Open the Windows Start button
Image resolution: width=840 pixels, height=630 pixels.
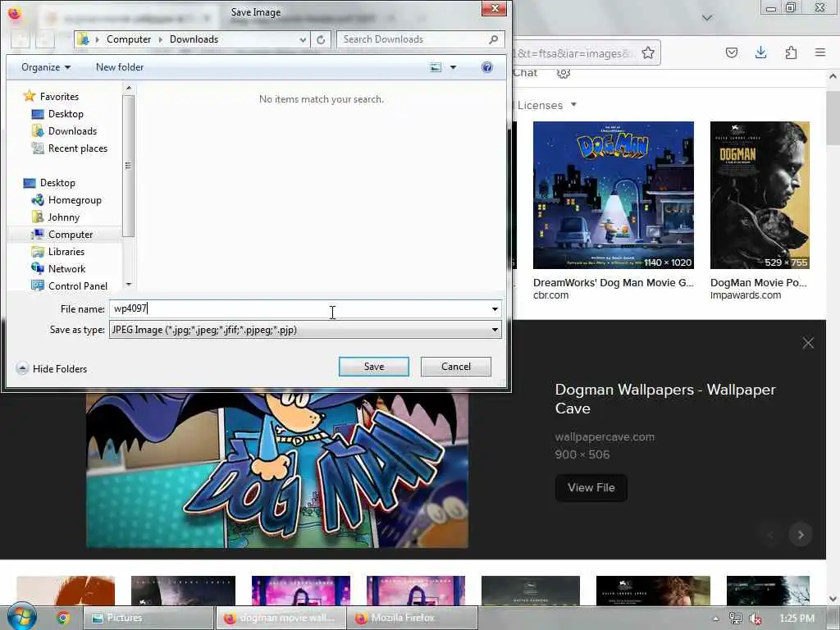21,617
